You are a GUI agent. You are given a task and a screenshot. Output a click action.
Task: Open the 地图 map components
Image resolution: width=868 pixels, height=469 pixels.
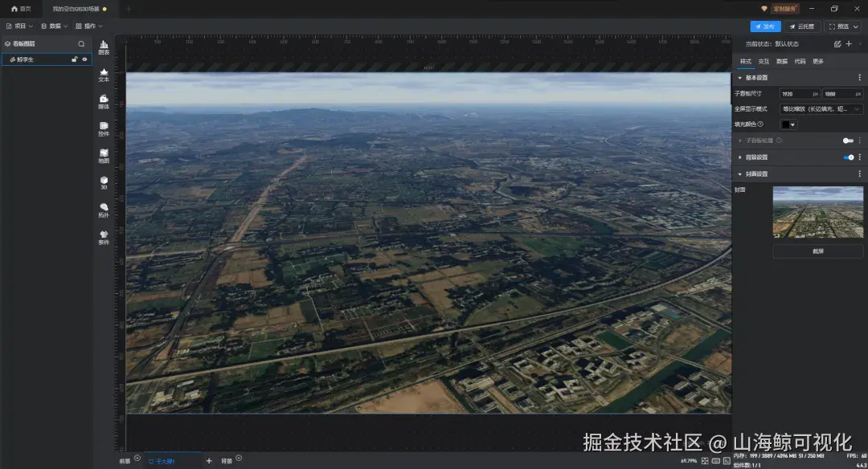104,156
